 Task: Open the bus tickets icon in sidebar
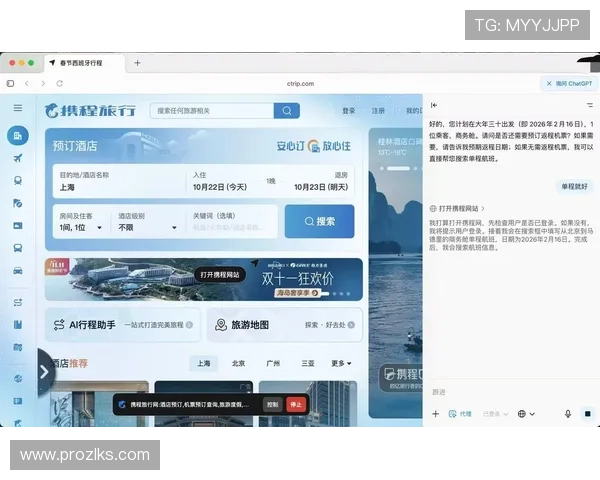tap(18, 248)
